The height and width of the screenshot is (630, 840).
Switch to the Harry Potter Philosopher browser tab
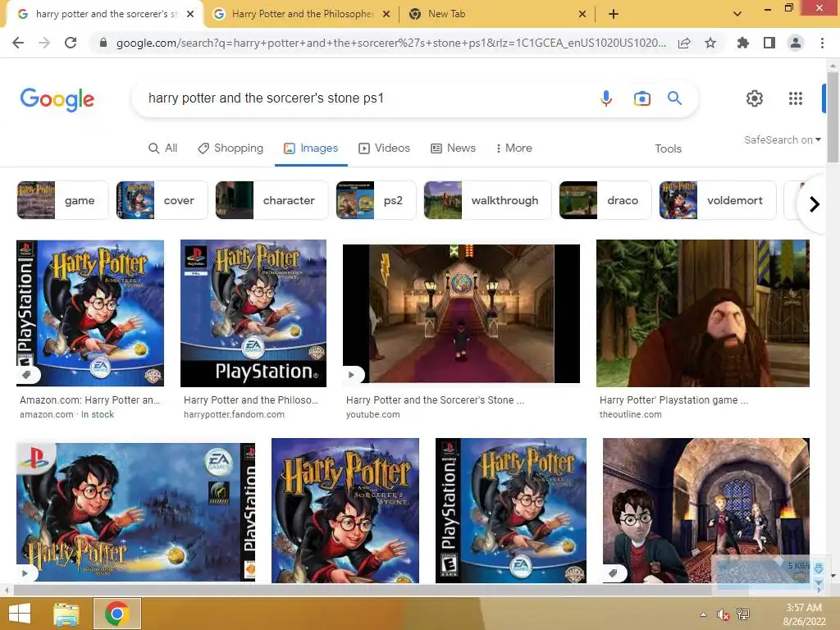pyautogui.click(x=302, y=14)
